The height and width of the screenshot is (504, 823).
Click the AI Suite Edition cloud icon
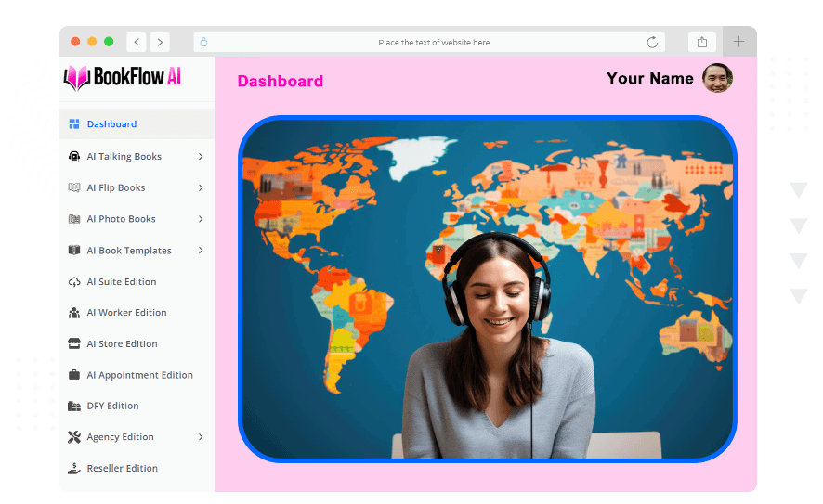coord(74,282)
